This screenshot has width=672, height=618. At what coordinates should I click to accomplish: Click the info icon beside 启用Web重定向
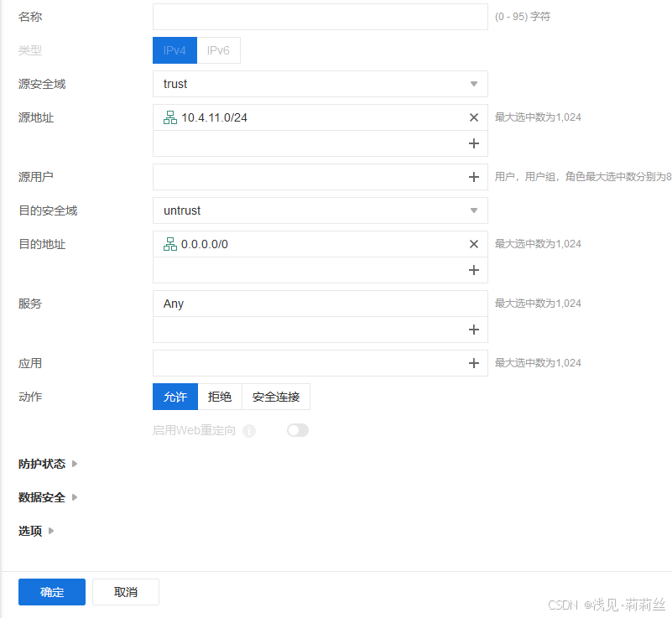pos(249,431)
